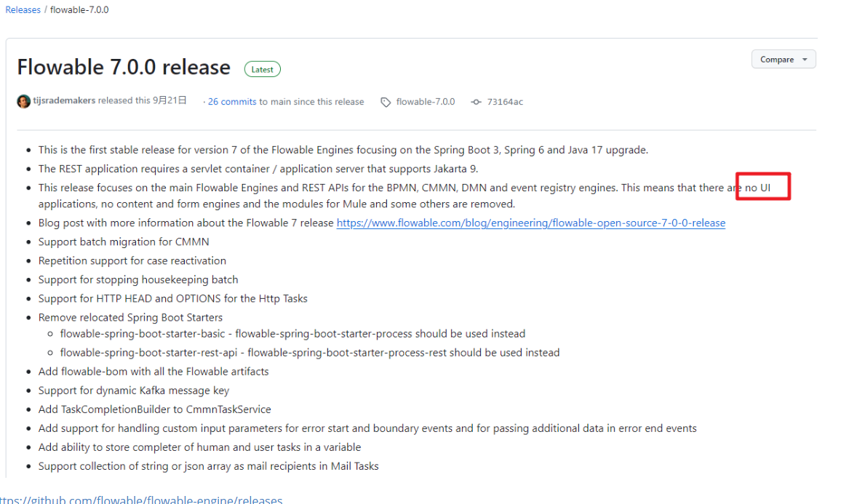841x504 pixels.
Task: Click the "Add flowable-bom" bullet line
Action: coord(154,372)
